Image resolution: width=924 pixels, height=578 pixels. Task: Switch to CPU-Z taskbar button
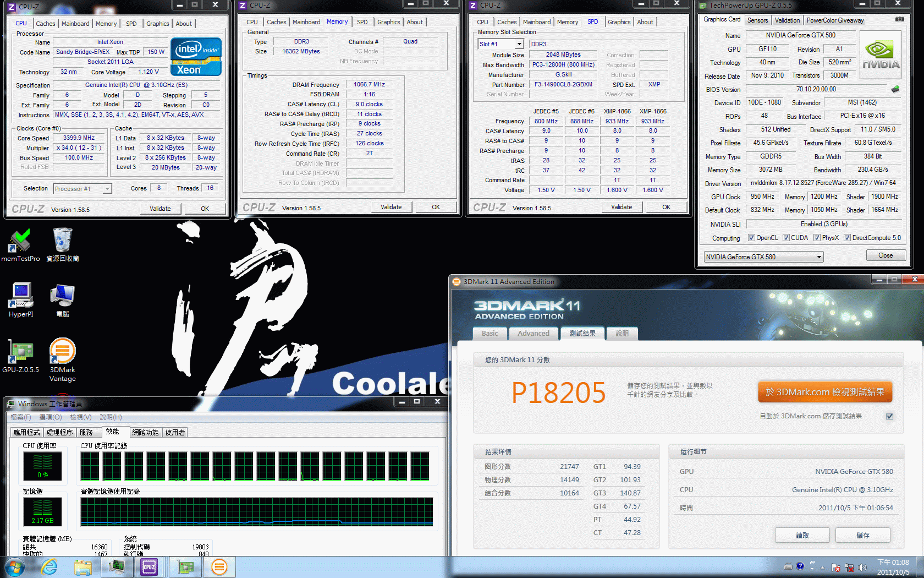pyautogui.click(x=149, y=567)
